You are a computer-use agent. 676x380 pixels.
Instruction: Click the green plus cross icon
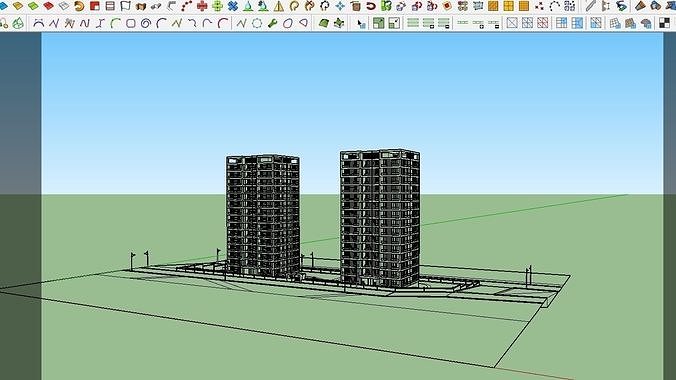[218, 6]
